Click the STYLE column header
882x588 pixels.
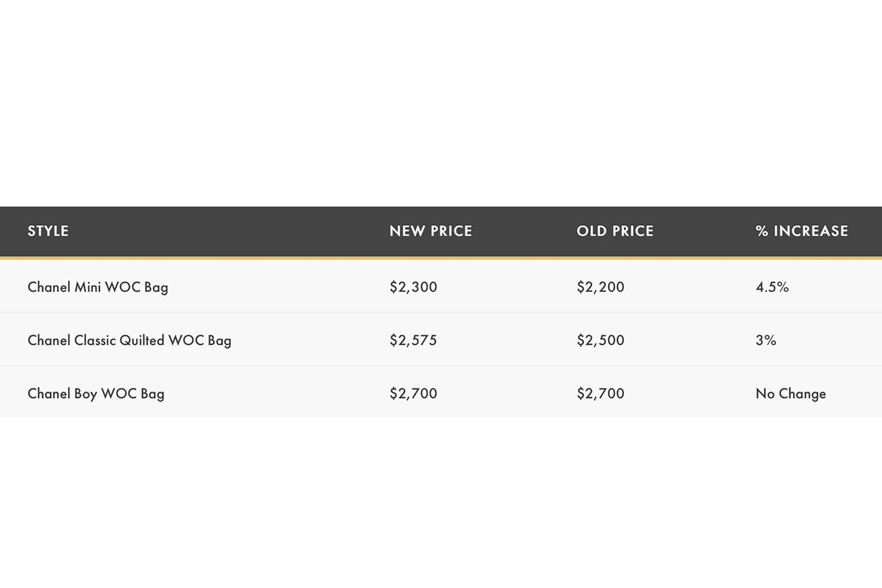coord(48,231)
